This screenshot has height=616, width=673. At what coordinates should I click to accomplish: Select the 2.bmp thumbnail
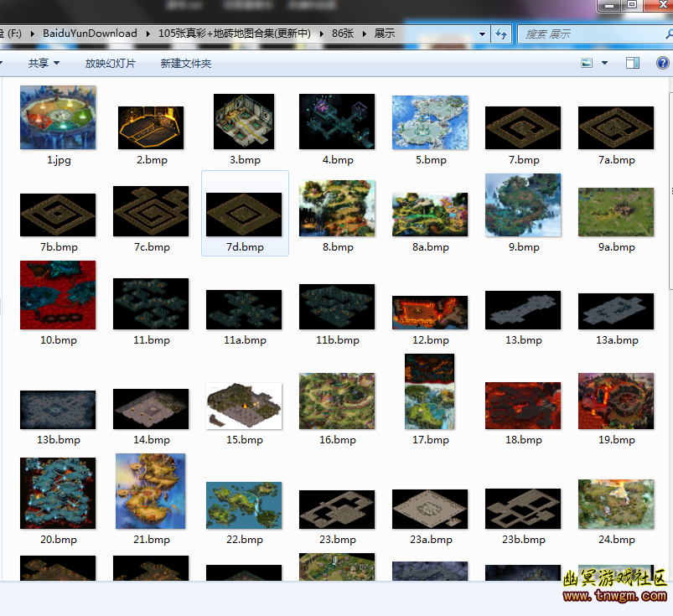(x=151, y=127)
